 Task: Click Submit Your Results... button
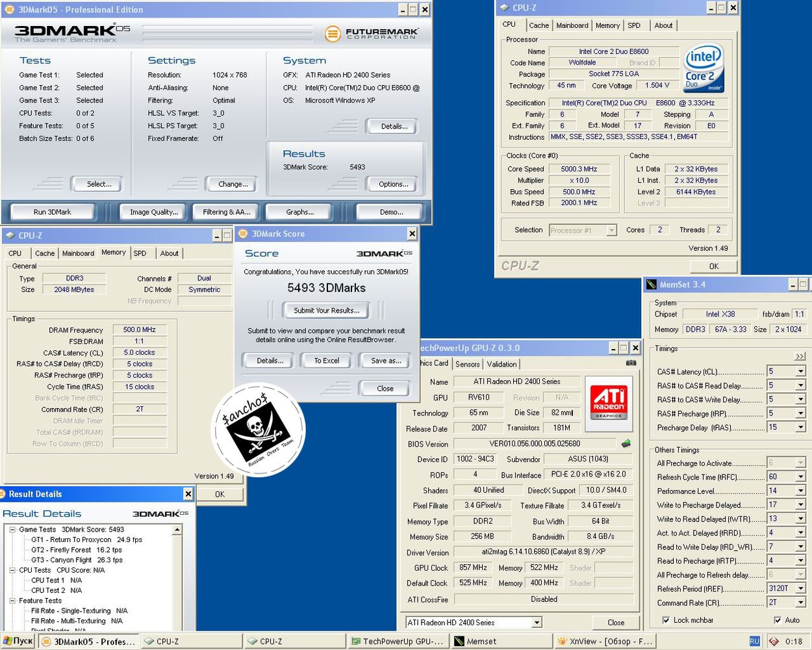point(326,311)
